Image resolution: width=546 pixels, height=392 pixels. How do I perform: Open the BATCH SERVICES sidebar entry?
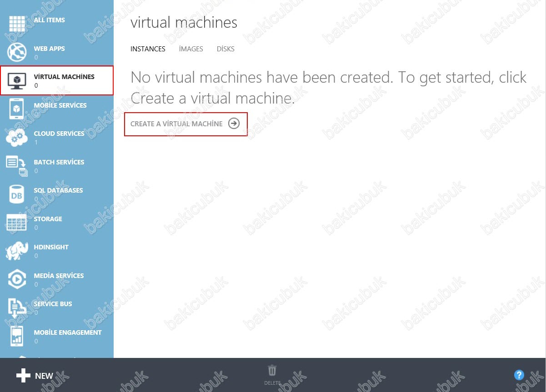57,166
